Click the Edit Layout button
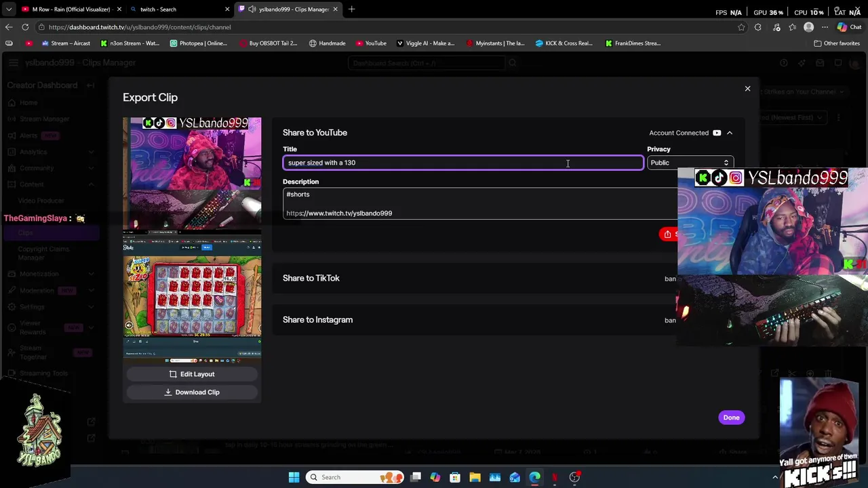 click(192, 374)
